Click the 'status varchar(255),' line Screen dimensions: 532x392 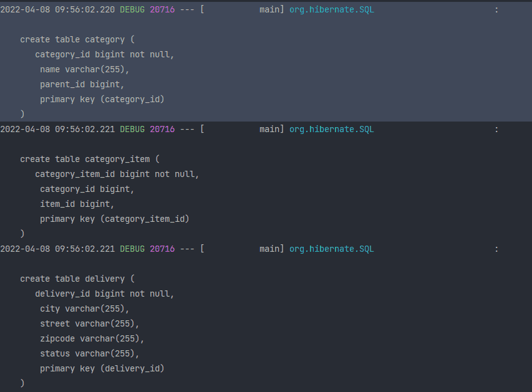90,354
